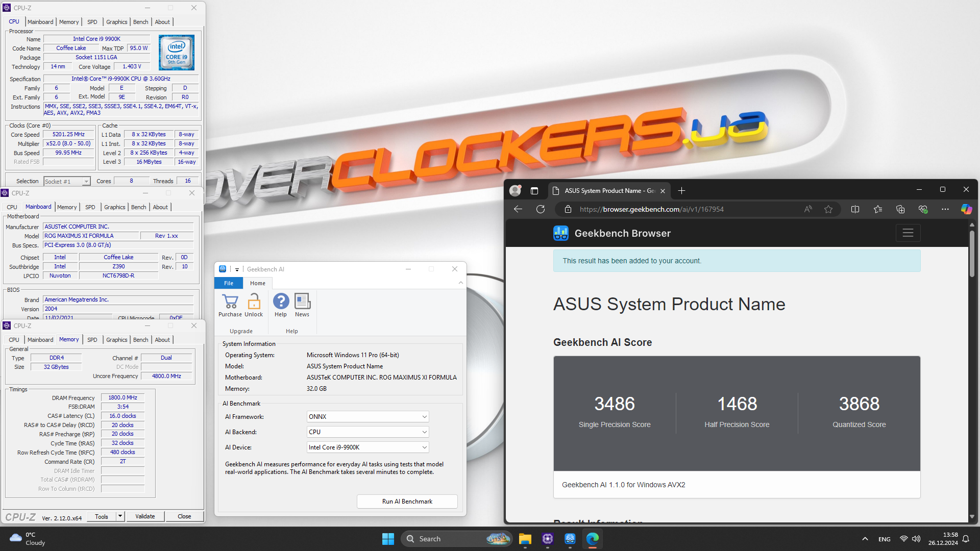980x551 pixels.
Task: Open the hamburger menu in Geekbench Browser
Action: click(908, 233)
